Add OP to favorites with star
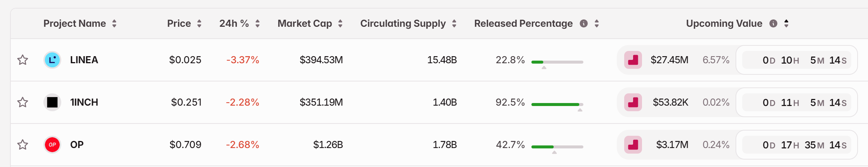 (x=23, y=145)
